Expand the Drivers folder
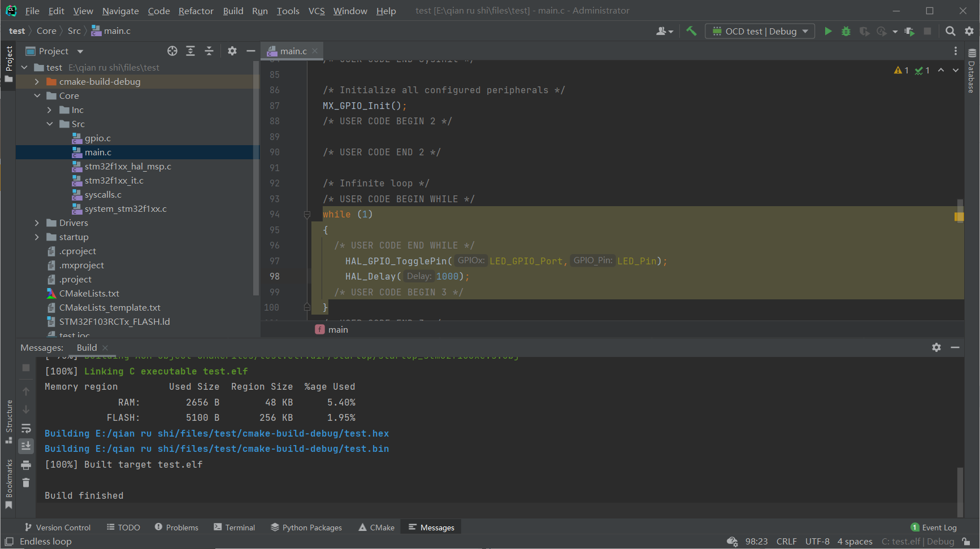 [x=37, y=223]
